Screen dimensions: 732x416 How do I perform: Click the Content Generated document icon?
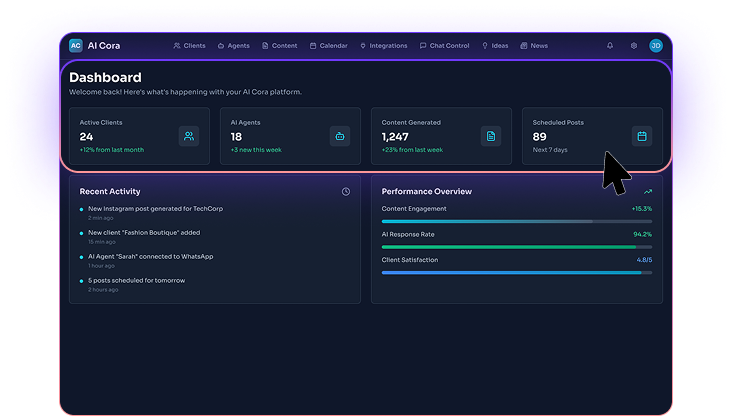pyautogui.click(x=491, y=136)
